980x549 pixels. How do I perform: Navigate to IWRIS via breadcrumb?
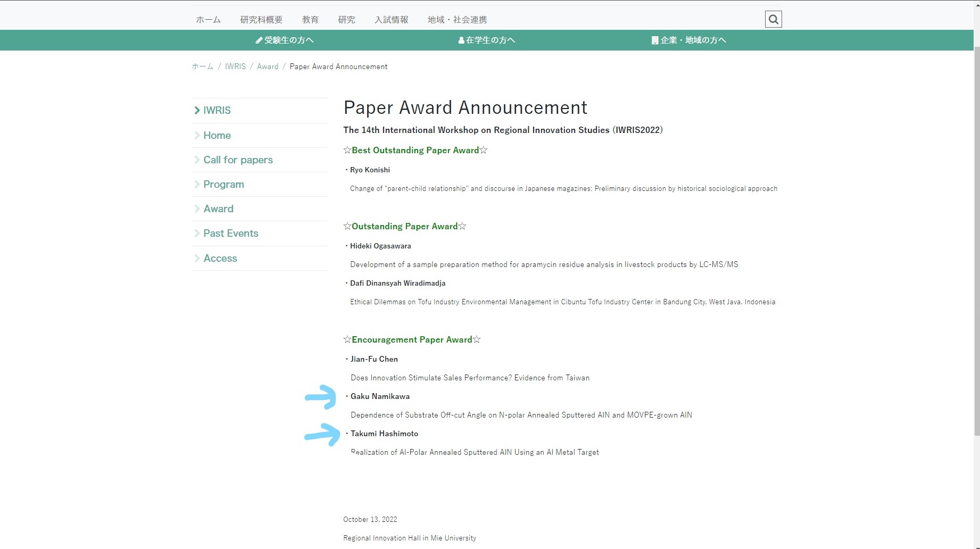pos(235,66)
